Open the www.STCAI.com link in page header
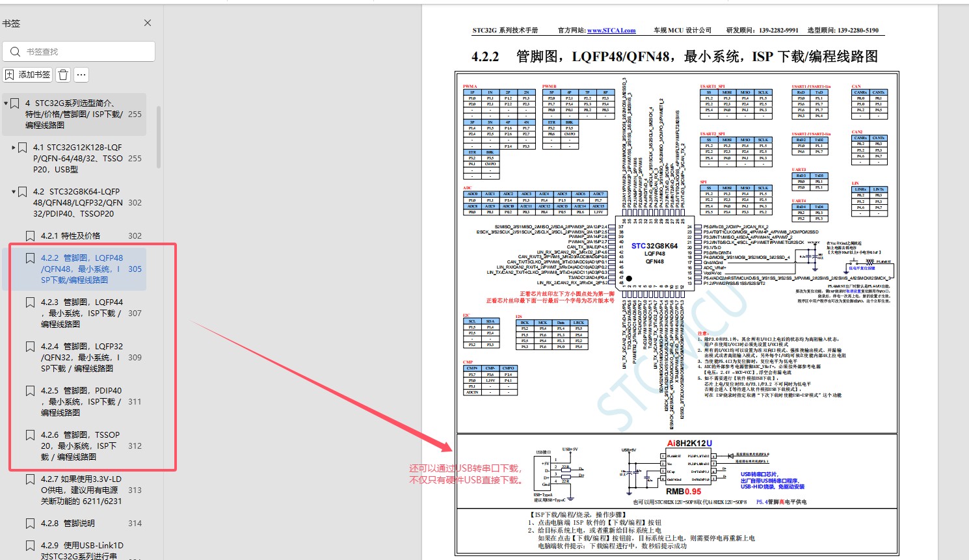 pos(611,31)
